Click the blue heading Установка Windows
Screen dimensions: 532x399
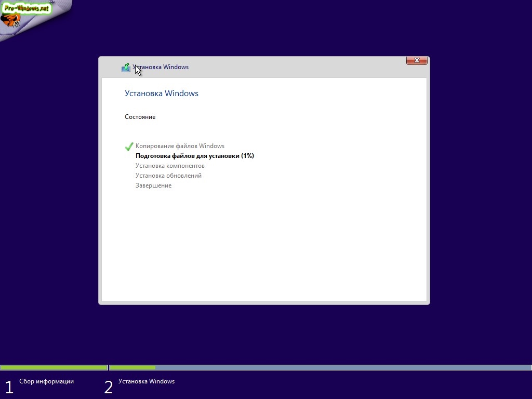(x=162, y=94)
